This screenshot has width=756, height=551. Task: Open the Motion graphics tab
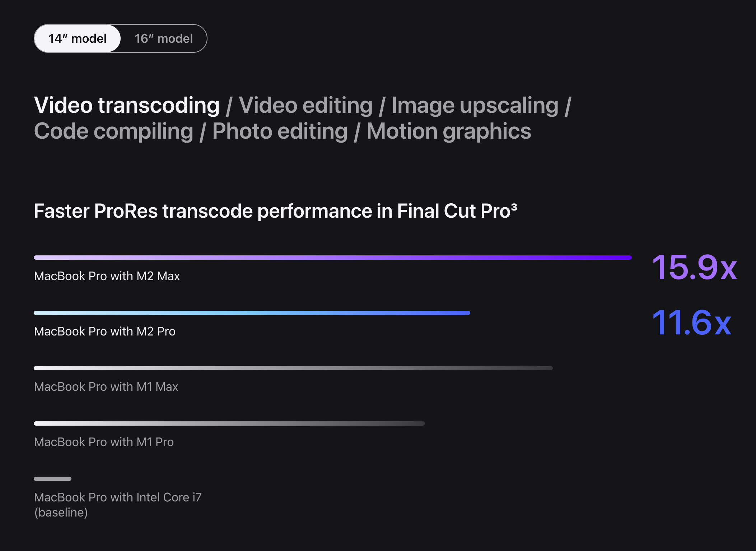[x=449, y=131]
